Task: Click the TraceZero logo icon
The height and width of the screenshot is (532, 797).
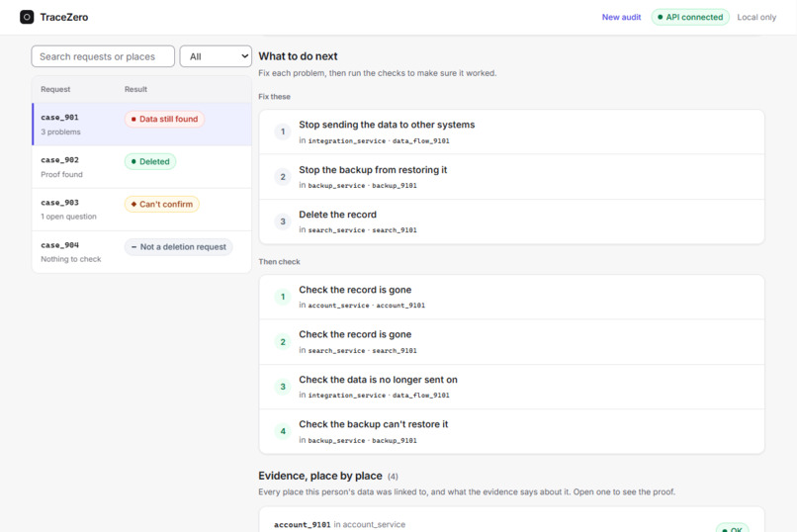Action: point(27,17)
